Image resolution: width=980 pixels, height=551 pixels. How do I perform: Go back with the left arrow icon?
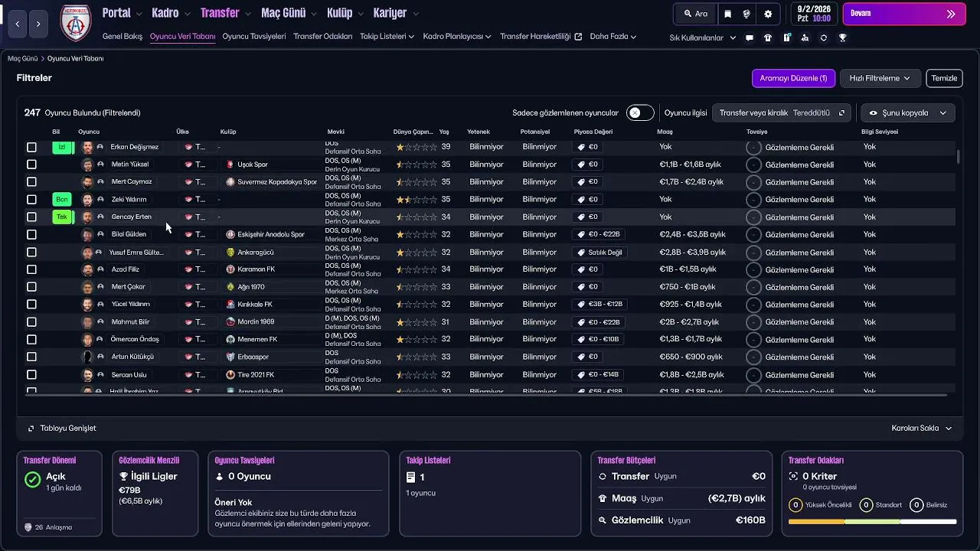point(18,24)
